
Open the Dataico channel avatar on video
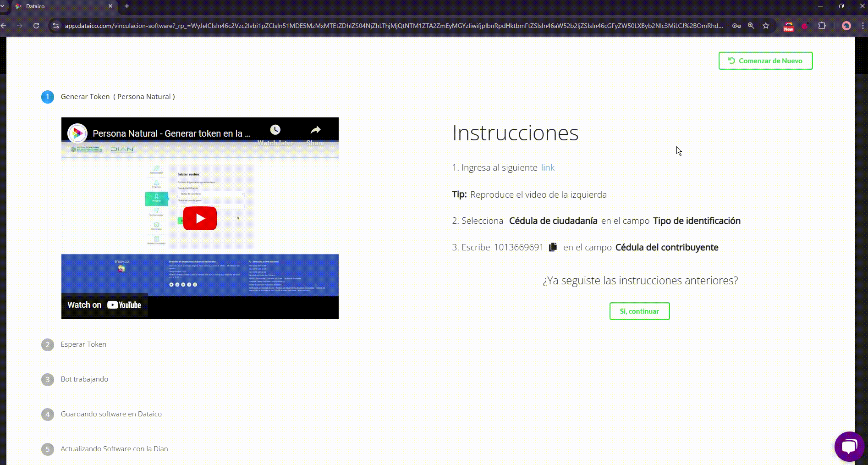(x=77, y=133)
